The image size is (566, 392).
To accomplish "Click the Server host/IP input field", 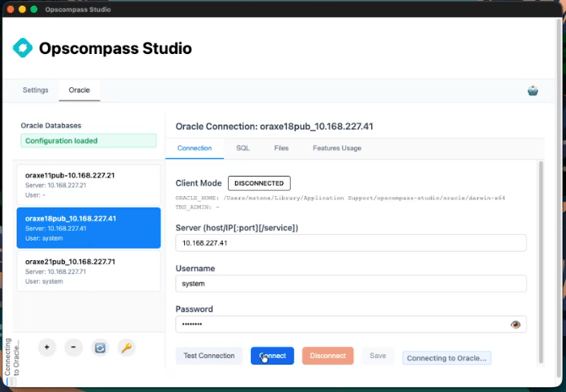I will [351, 243].
